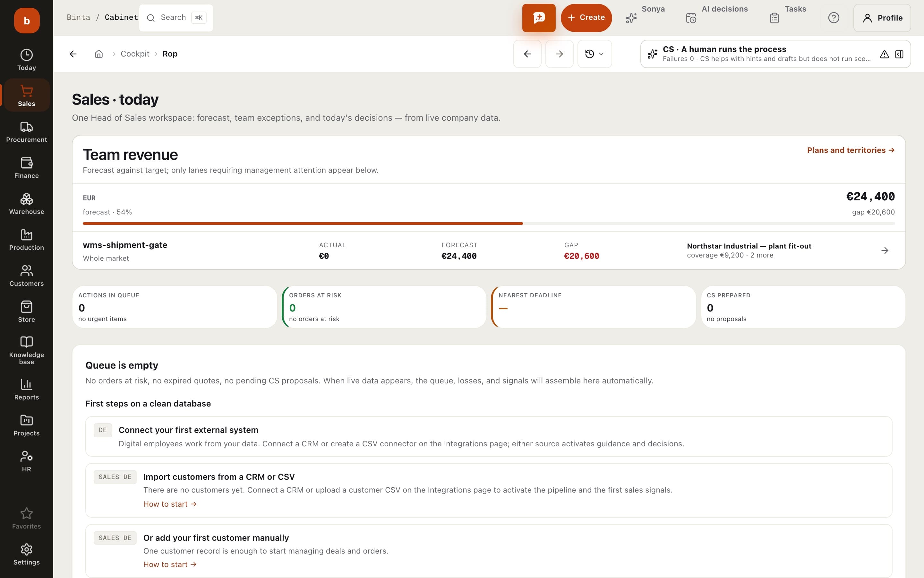924x578 pixels.
Task: Toggle the CS side panel icon
Action: point(899,54)
